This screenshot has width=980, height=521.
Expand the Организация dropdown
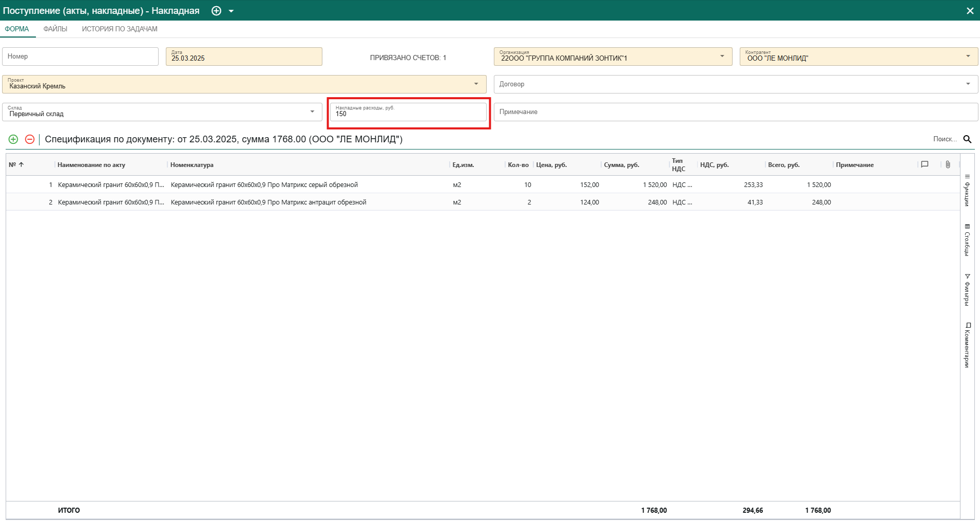[x=722, y=56]
